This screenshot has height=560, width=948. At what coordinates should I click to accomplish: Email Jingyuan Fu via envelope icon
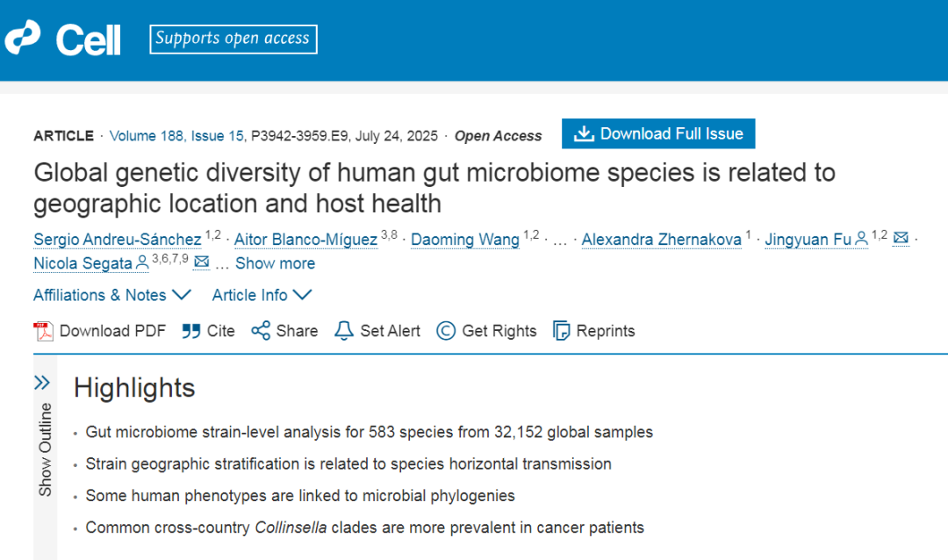coord(901,238)
